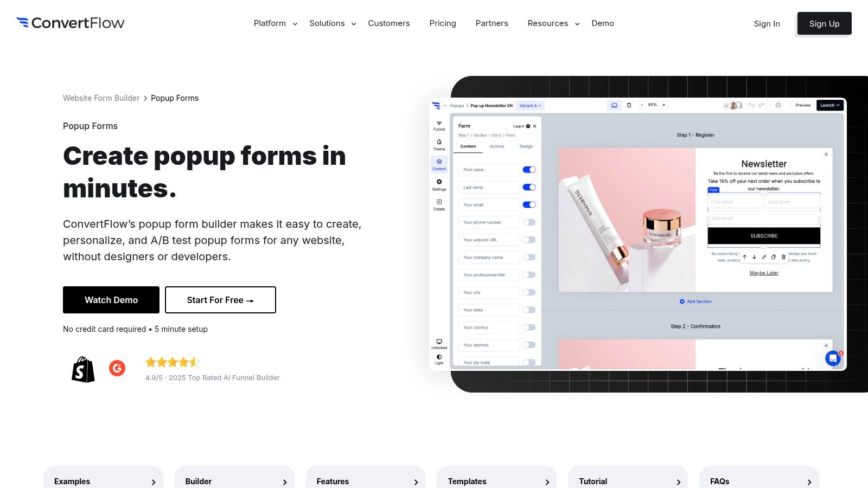
Task: Toggle off the Your email field switch
Action: point(529,205)
